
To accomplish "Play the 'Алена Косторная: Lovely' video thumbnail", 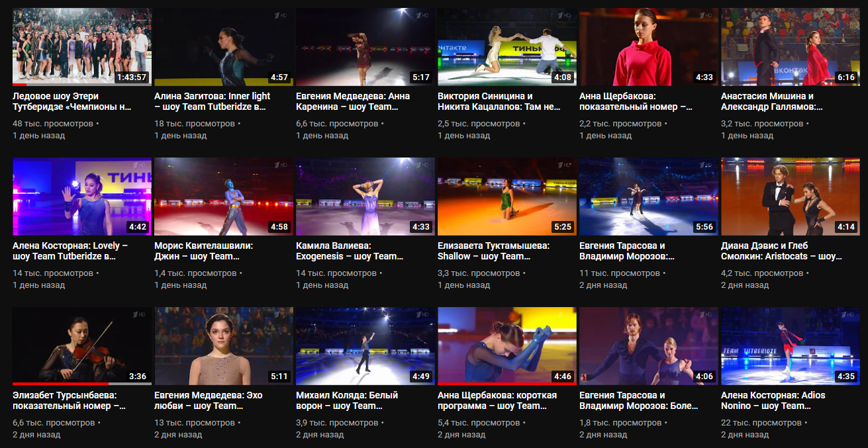I will (x=81, y=197).
